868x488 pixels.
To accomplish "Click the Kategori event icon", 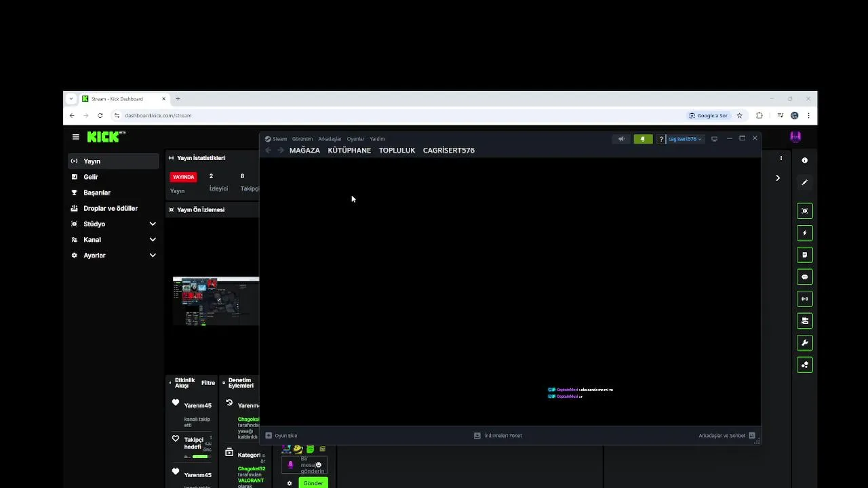I will [229, 453].
